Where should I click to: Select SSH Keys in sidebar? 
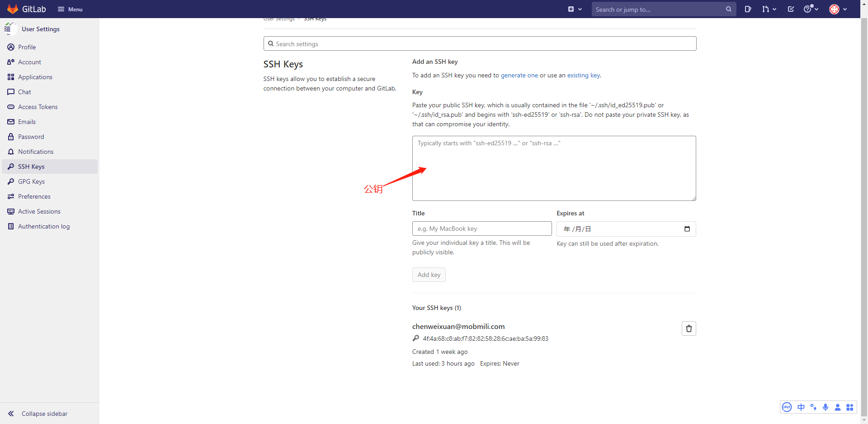pos(50,167)
